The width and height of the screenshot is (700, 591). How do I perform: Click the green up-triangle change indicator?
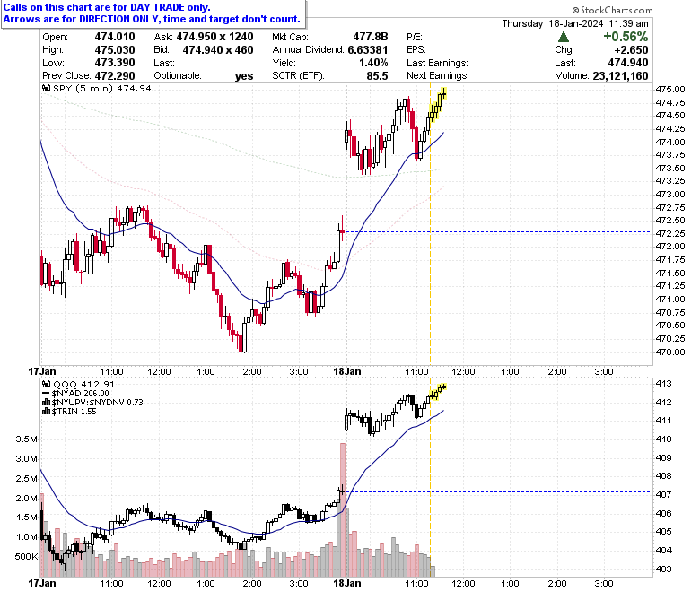564,37
